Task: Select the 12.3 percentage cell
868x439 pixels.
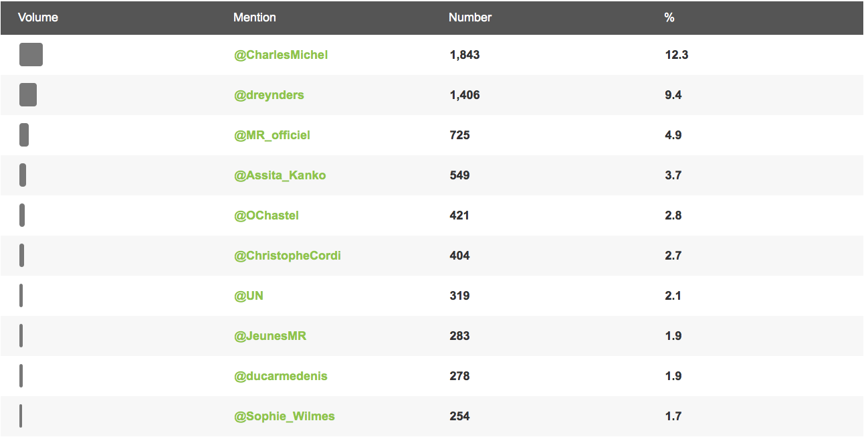Action: [x=677, y=55]
